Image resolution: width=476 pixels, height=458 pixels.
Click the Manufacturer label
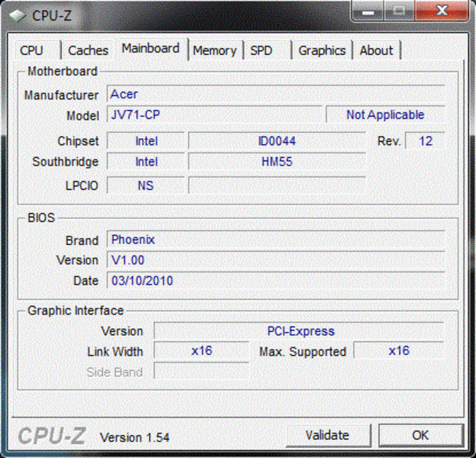point(61,95)
